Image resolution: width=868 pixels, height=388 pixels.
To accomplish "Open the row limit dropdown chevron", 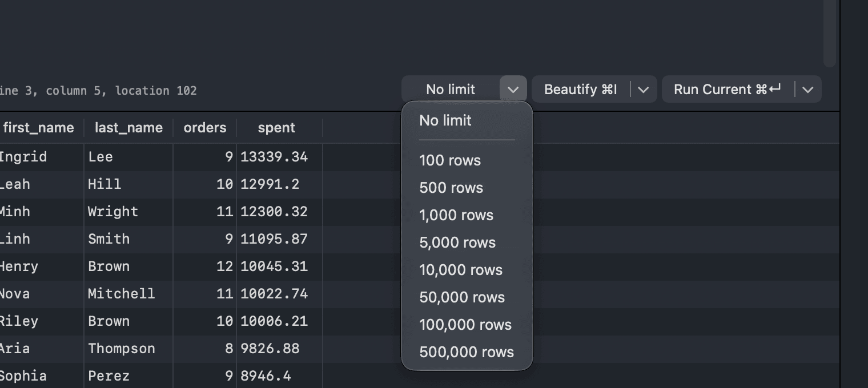I will tap(513, 90).
